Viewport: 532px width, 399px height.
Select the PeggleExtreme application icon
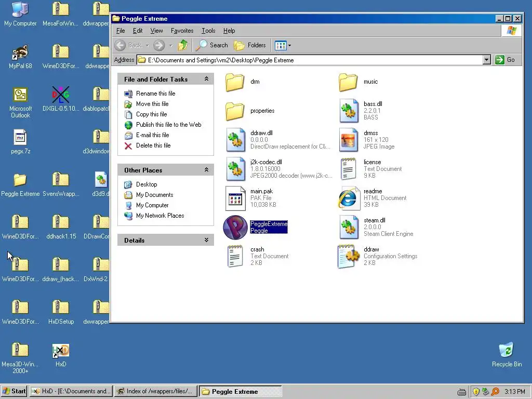tap(235, 228)
